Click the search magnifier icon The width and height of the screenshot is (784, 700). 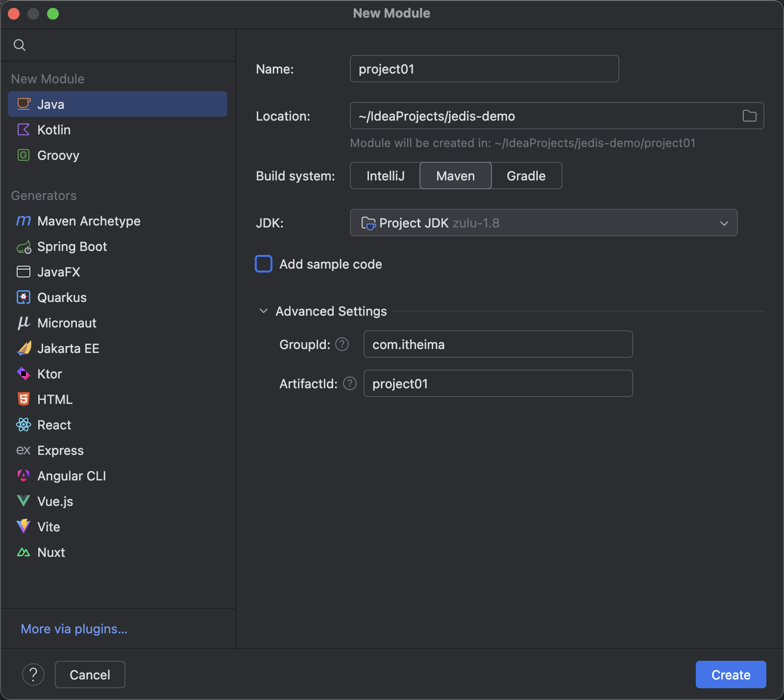coord(20,45)
